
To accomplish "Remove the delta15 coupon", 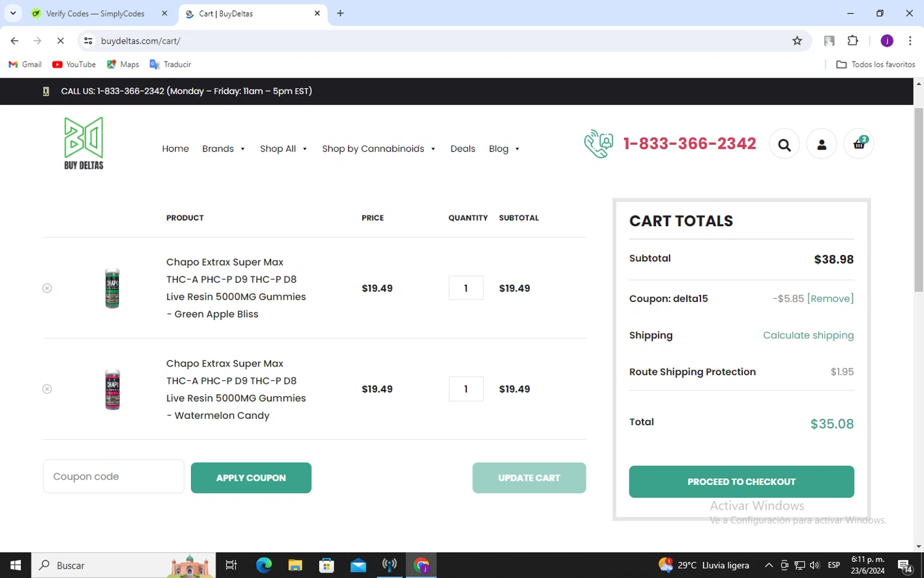I will [830, 298].
